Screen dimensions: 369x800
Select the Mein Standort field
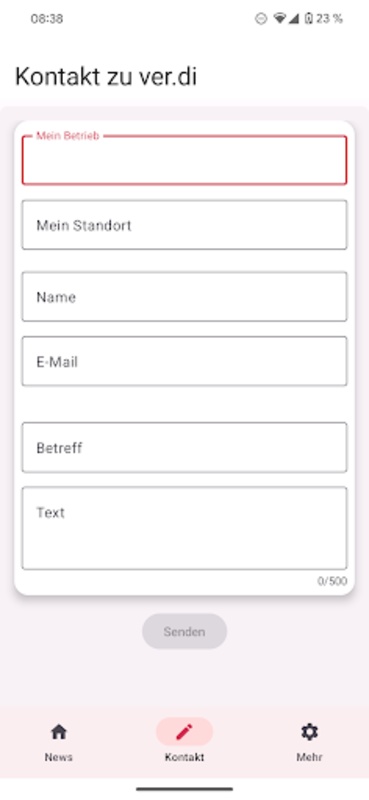click(x=184, y=225)
